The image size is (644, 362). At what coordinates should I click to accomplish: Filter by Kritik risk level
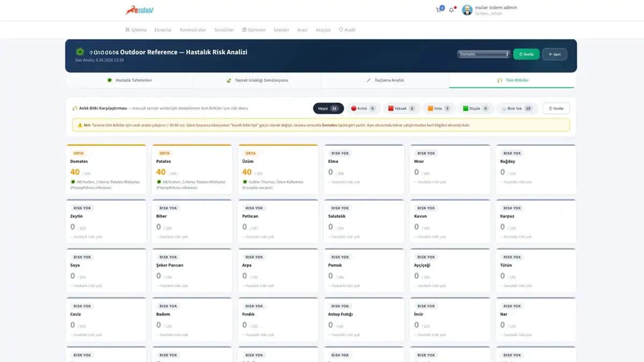pos(363,108)
